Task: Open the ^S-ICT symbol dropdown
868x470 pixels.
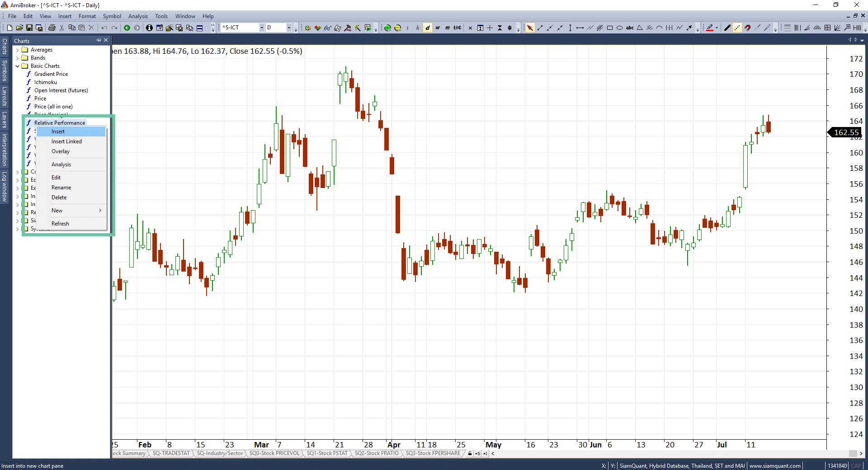Action: [x=261, y=28]
